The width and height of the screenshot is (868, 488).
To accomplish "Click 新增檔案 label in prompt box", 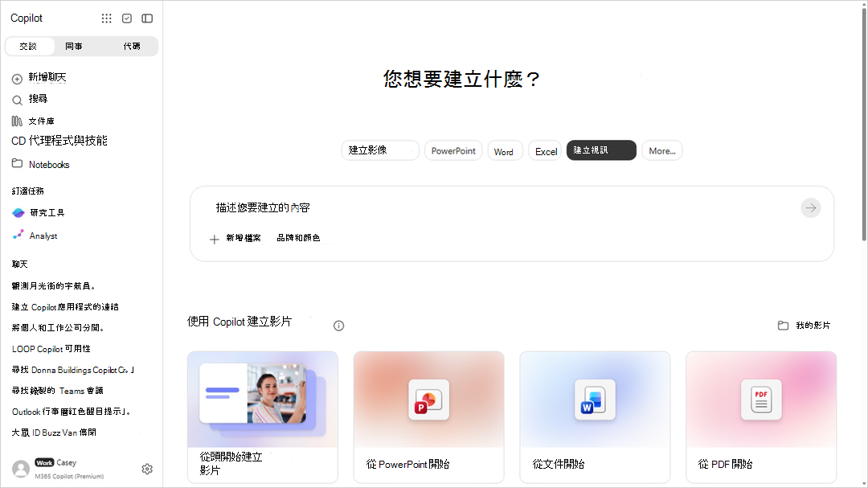I will (244, 238).
